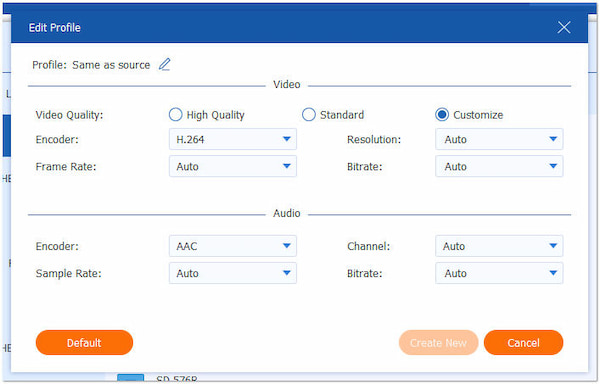Open the audio Encoder AAC dropdown
The width and height of the screenshot is (600, 384).
coord(233,246)
